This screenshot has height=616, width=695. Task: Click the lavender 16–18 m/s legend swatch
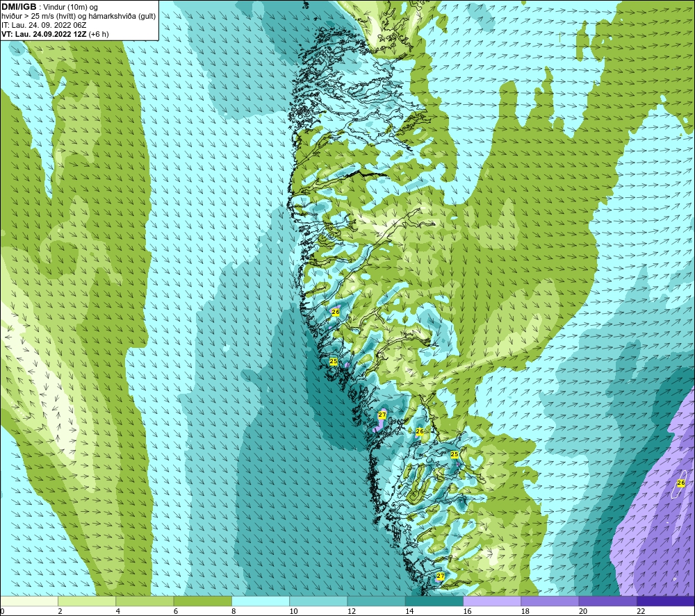point(492,601)
